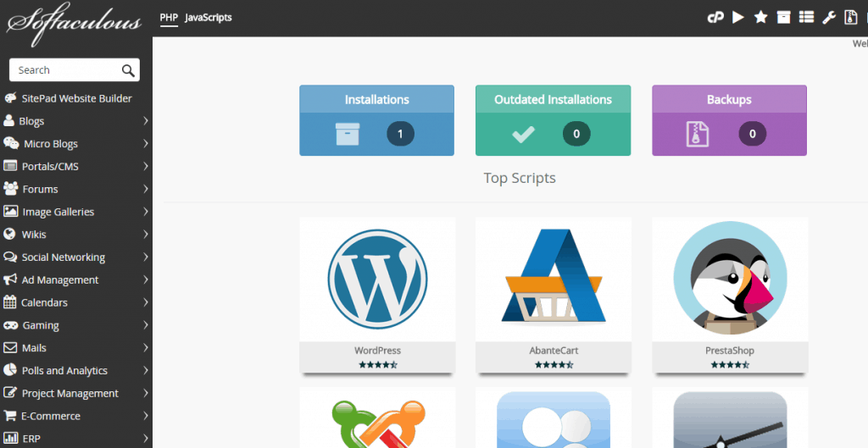Click the play (demos) icon in top toolbar

(x=738, y=17)
